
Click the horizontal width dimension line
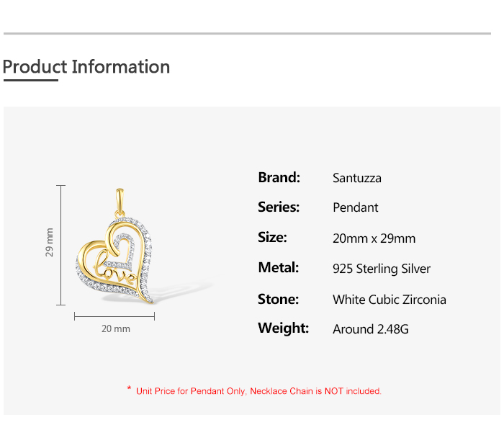click(114, 315)
